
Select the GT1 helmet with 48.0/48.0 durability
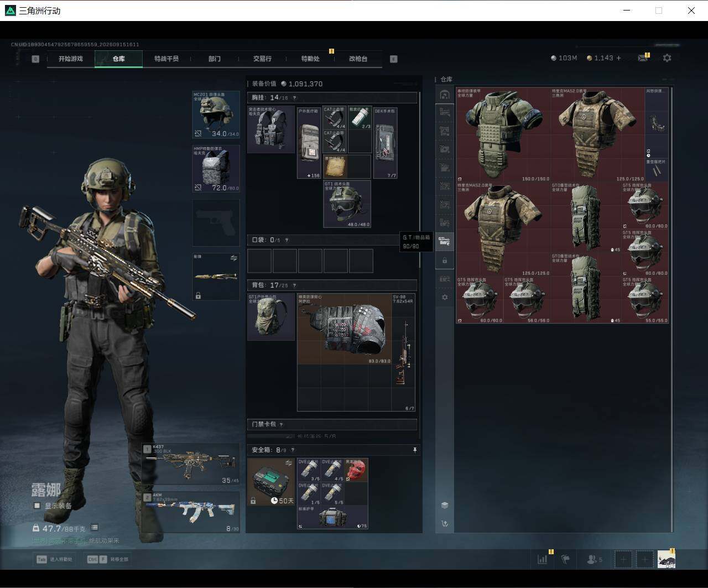click(x=347, y=204)
